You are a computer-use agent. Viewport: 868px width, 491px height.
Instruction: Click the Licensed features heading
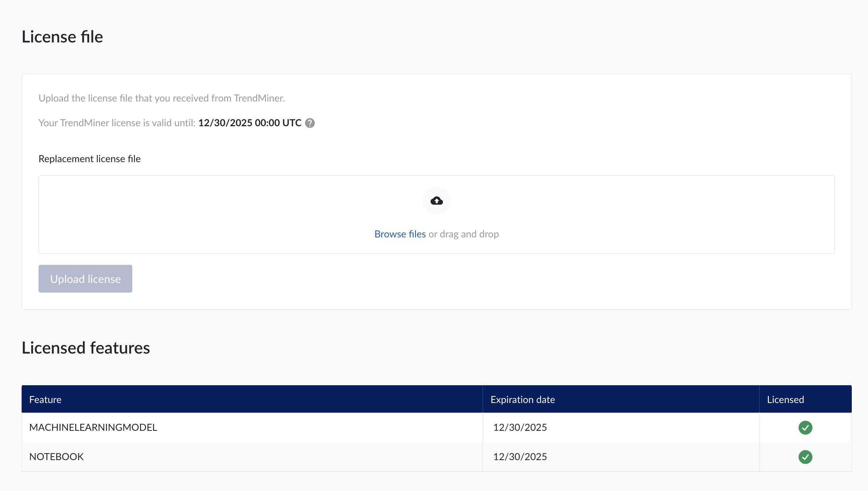(86, 348)
